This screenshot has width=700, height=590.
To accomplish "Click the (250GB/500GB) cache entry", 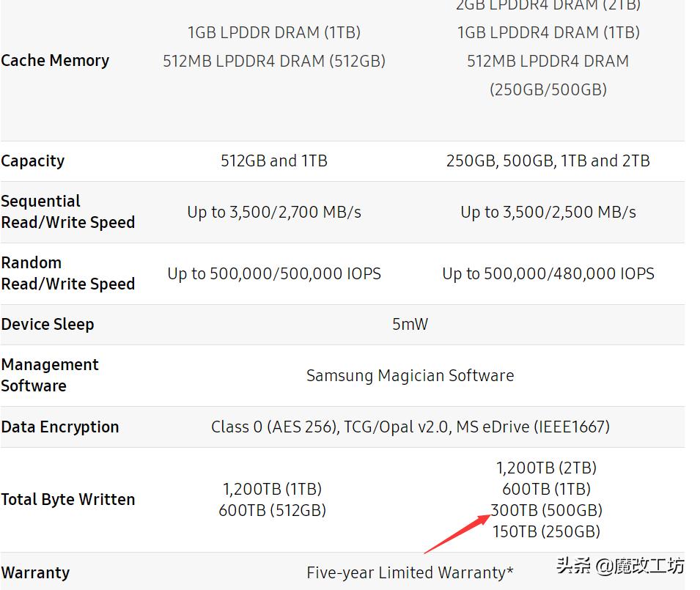I will point(548,89).
